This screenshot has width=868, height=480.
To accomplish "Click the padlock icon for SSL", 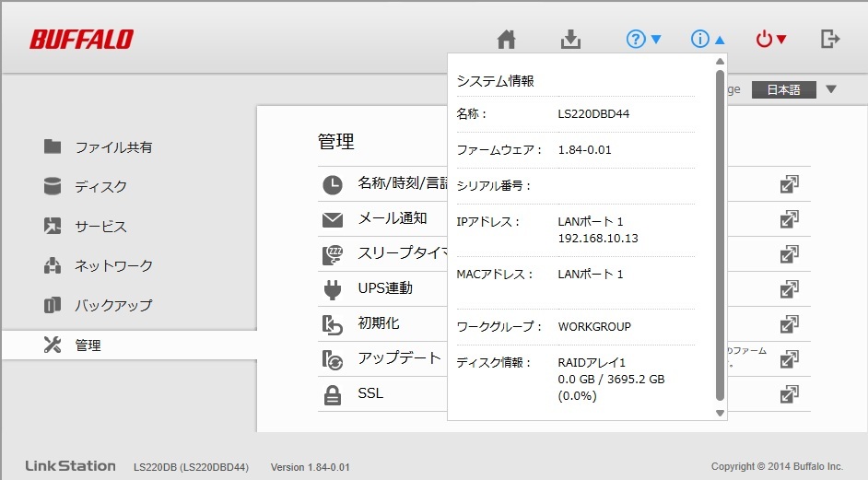I will (x=333, y=394).
